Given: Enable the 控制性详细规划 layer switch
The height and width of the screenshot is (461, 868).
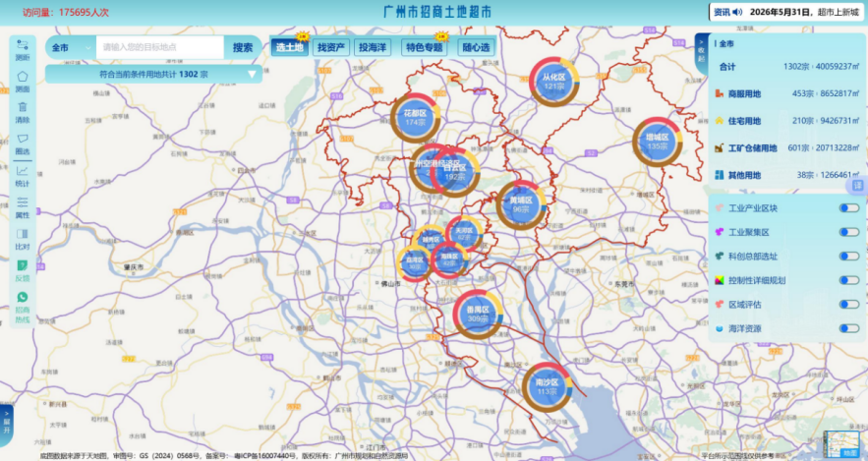Looking at the screenshot, I should click(849, 280).
